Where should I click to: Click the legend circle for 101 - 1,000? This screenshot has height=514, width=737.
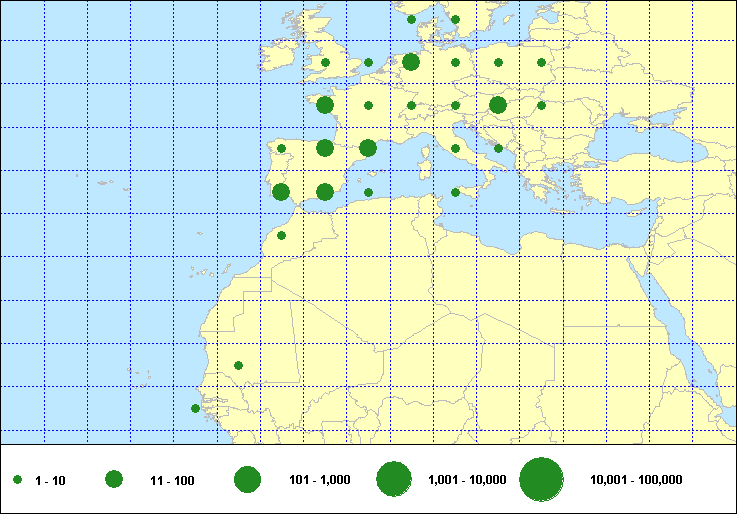[247, 480]
